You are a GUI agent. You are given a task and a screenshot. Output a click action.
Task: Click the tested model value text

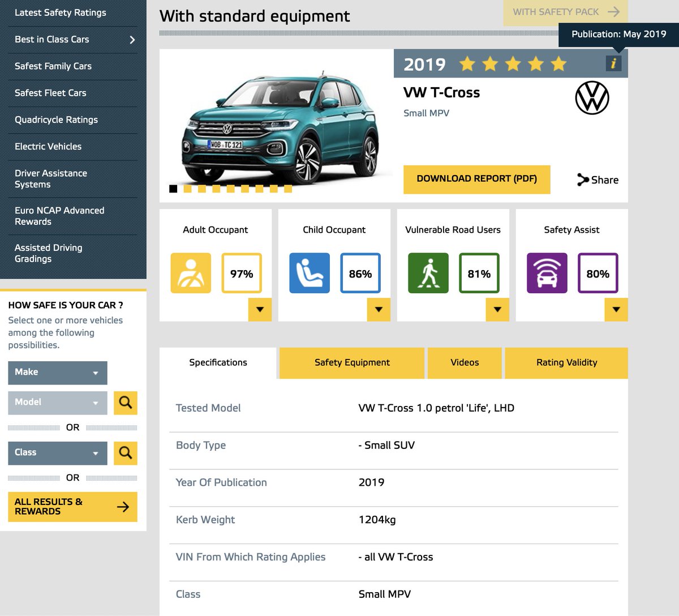tap(436, 408)
